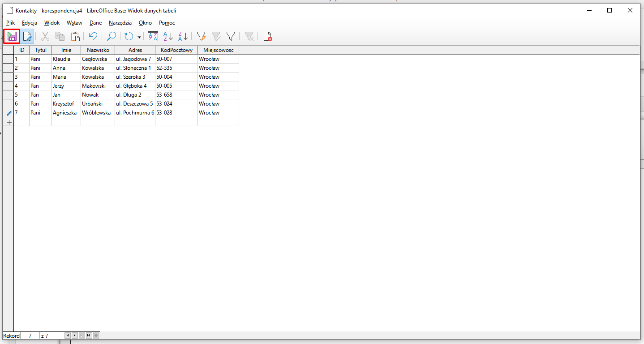Select row header of record 1
The image size is (644, 344).
click(x=9, y=59)
